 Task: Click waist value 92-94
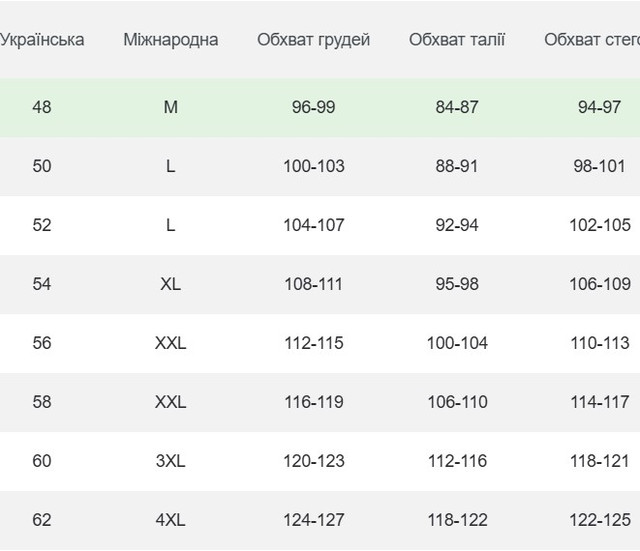(456, 225)
